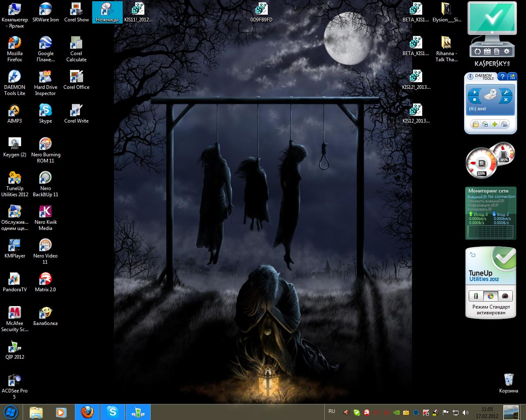
Task: Open Windows Media Player taskbar icon
Action: point(61,412)
